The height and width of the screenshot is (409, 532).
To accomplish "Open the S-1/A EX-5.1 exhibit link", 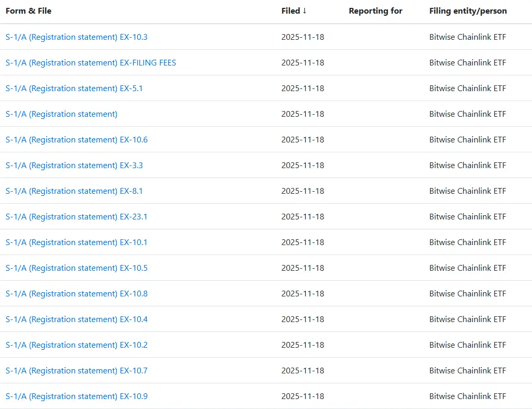I will tap(74, 89).
